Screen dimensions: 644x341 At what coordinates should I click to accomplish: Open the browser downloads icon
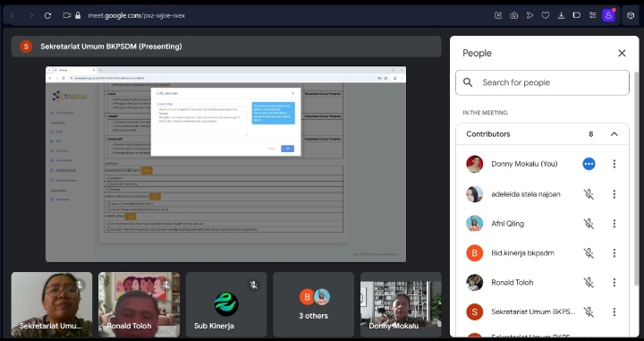(x=561, y=15)
